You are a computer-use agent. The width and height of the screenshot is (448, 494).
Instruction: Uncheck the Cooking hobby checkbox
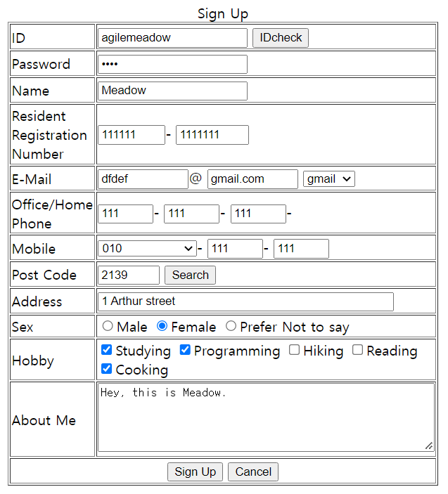[107, 369]
